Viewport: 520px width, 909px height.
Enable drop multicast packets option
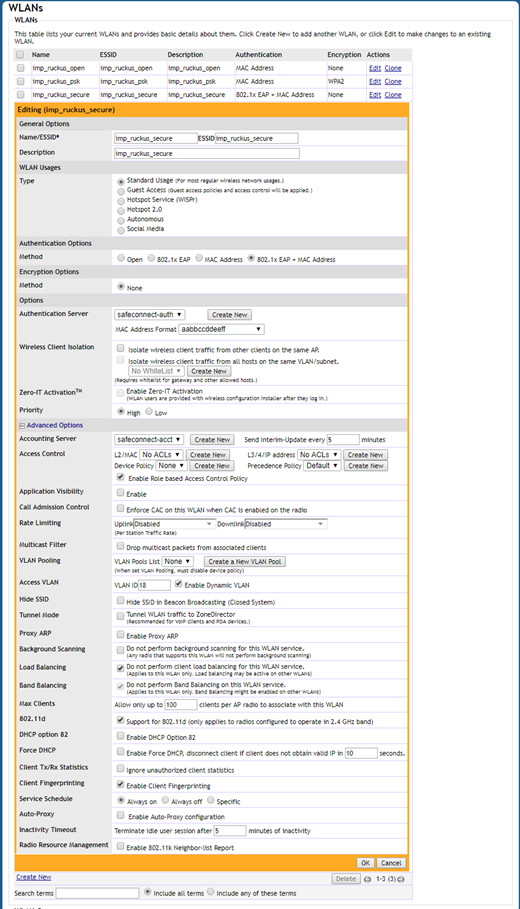pyautogui.click(x=121, y=546)
